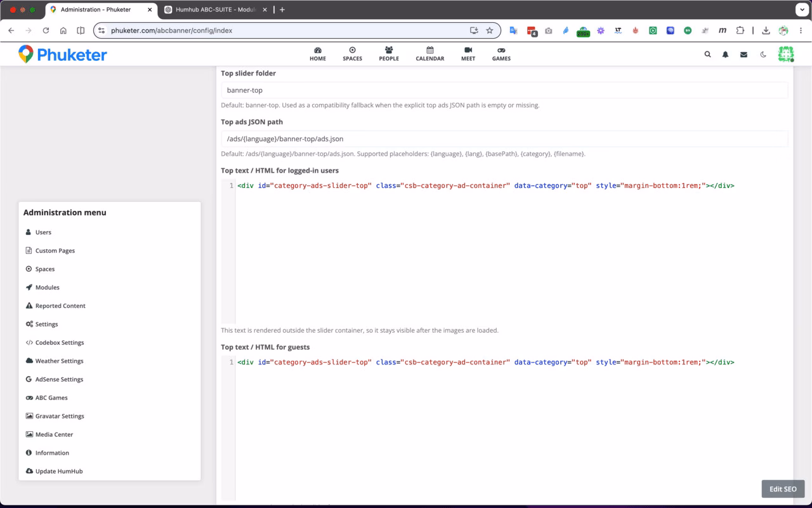Click the install app icon in address bar
This screenshot has height=508, width=812.
tap(473, 30)
